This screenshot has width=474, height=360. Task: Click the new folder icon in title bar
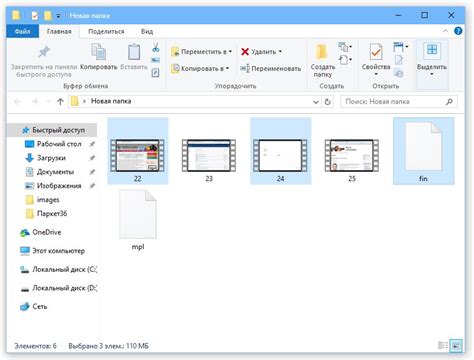[48, 15]
